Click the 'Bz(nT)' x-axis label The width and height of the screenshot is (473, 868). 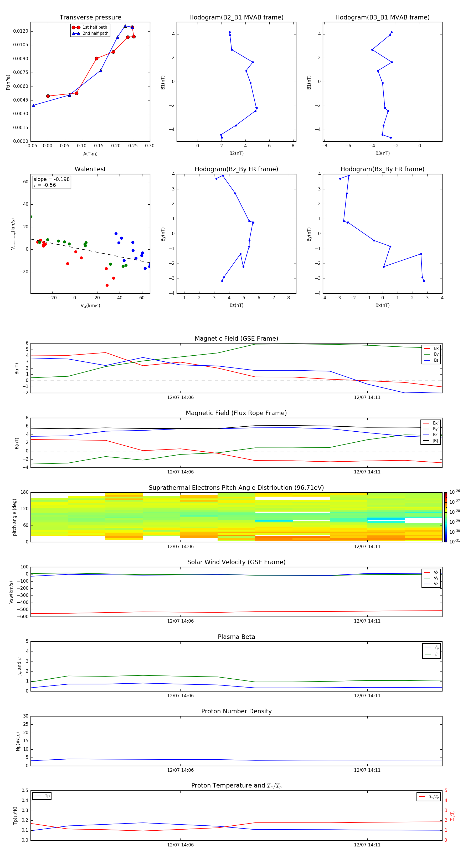click(x=236, y=305)
